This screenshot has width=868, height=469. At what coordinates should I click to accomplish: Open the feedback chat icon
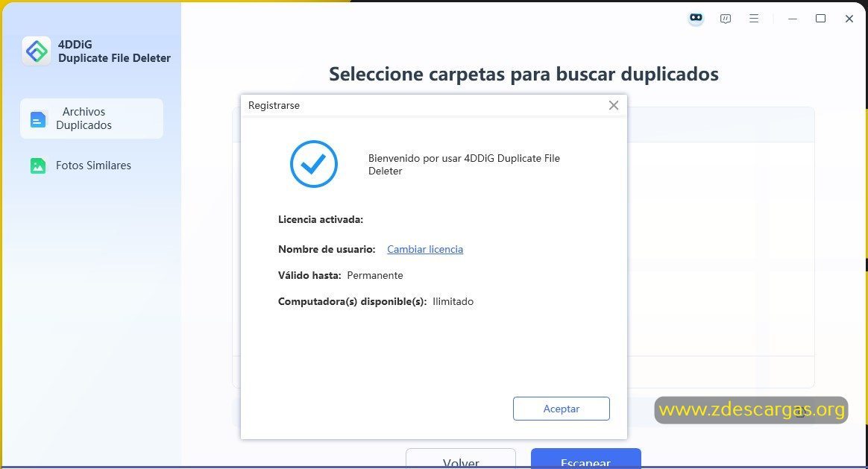[x=725, y=19]
